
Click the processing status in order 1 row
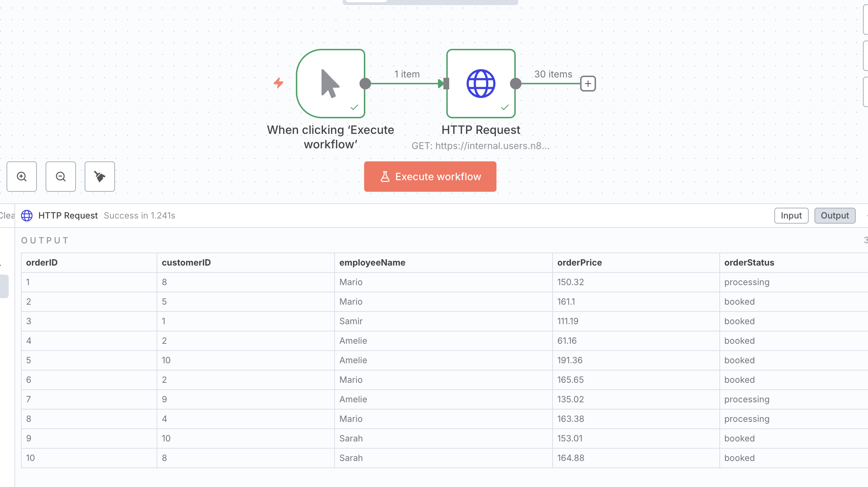(x=794, y=282)
